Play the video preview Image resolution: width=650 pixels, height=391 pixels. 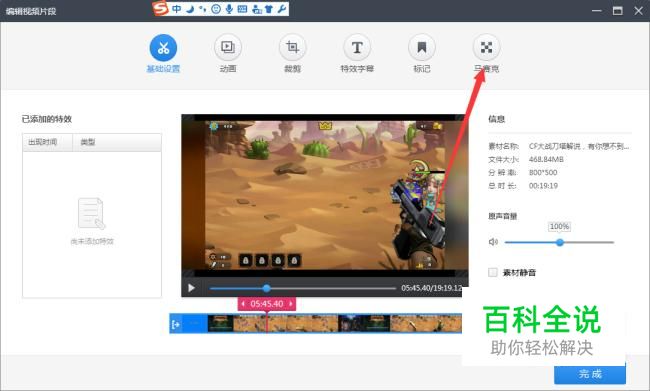click(x=191, y=288)
